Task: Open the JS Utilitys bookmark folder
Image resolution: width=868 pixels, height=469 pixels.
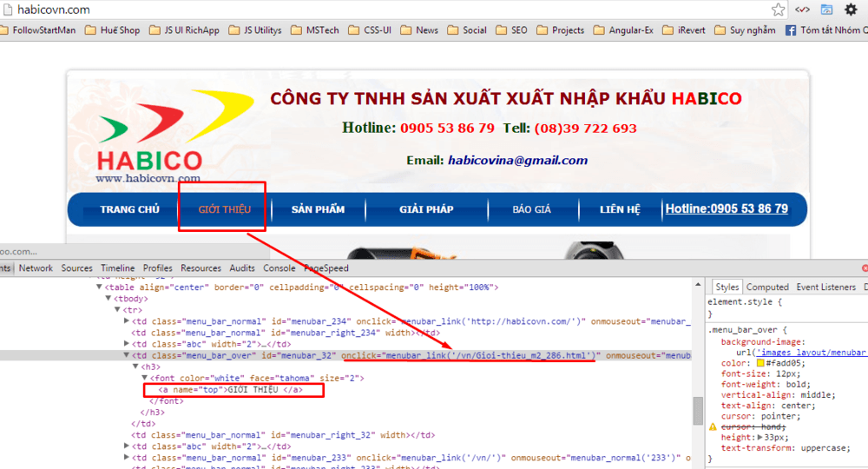Action: pyautogui.click(x=255, y=30)
